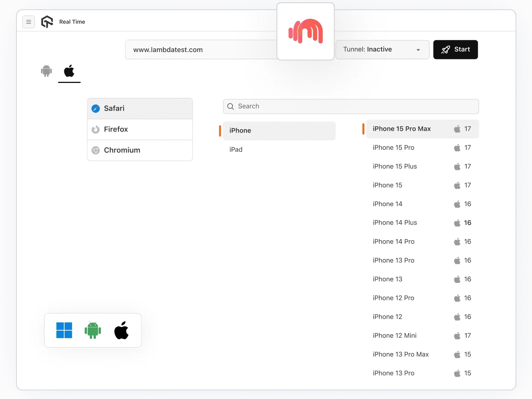The image size is (532, 399).
Task: Select iPhone 15 Pro Max device
Action: coord(402,129)
